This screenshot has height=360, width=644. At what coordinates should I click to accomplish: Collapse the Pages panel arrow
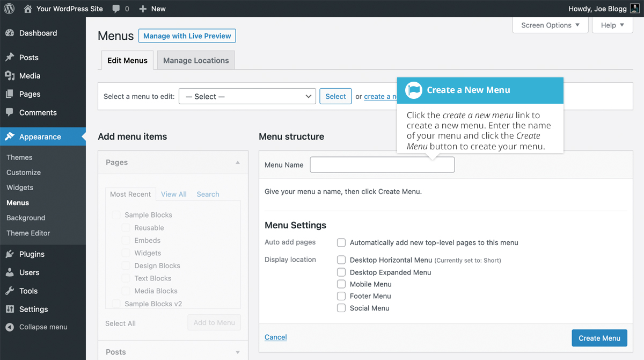pos(238,162)
